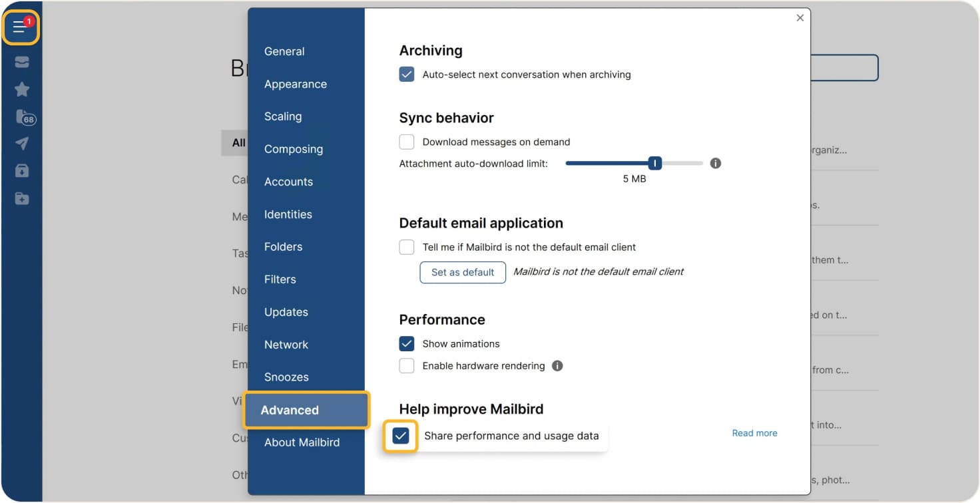Image resolution: width=980 pixels, height=503 pixels.
Task: Uncheck auto-select next conversation when archiving
Action: click(x=406, y=74)
